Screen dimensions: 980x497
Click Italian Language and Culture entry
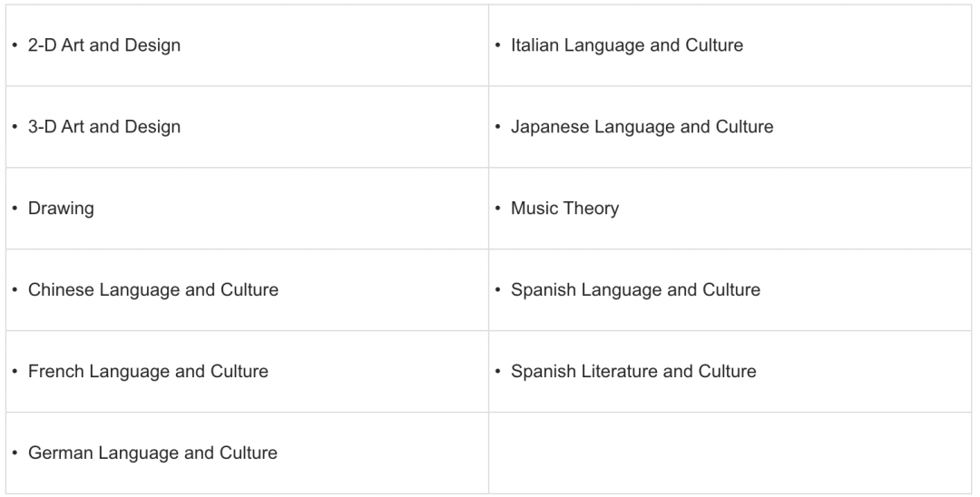pos(627,45)
